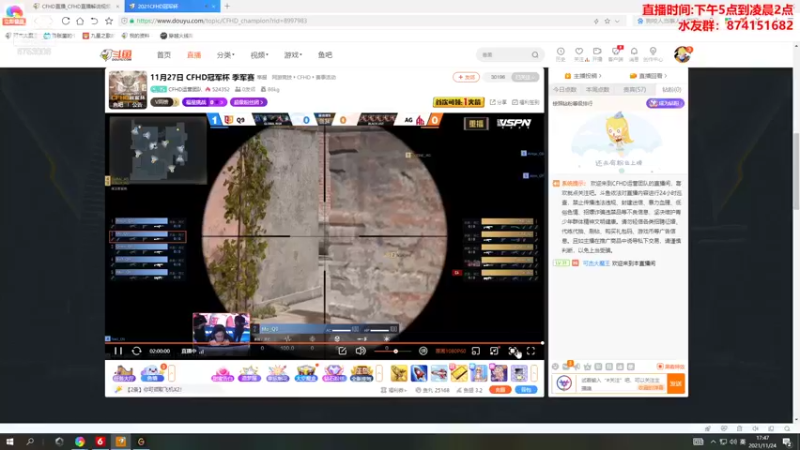Click the crown icon in chat toolbar

click(x=588, y=366)
